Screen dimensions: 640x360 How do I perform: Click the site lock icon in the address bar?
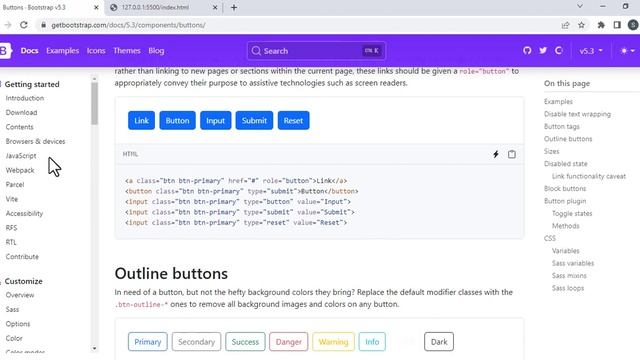coord(43,25)
